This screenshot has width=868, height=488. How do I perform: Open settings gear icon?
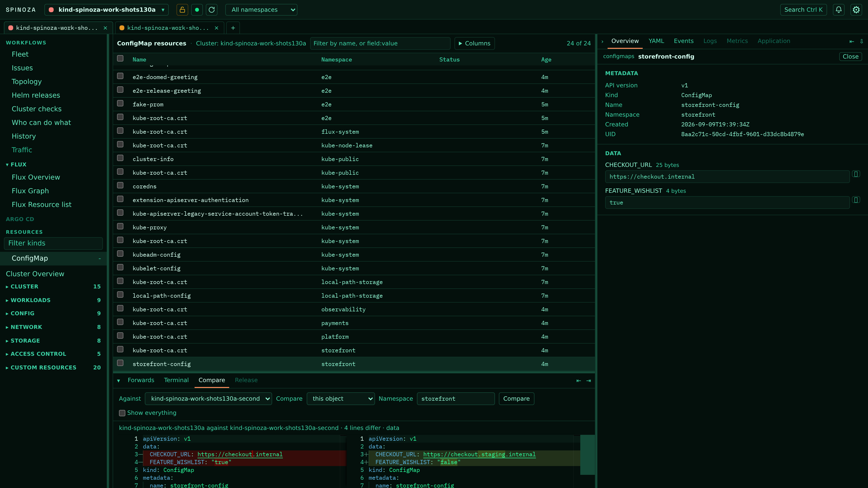[856, 10]
